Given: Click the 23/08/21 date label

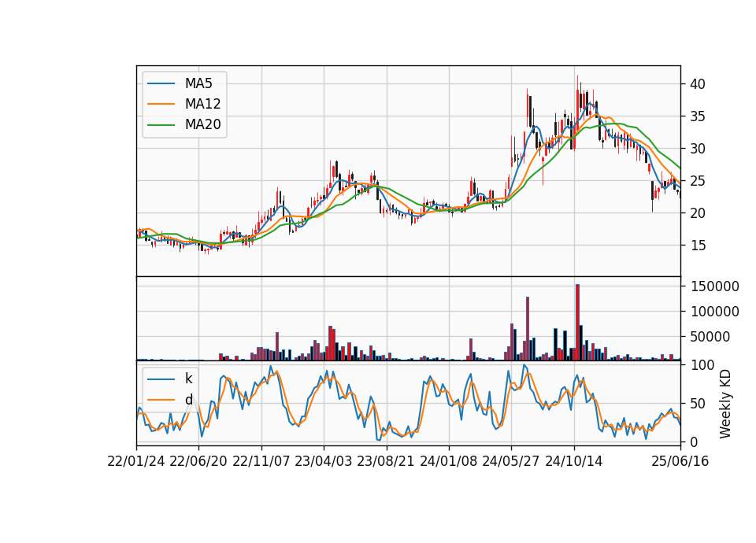Looking at the screenshot, I should tap(386, 461).
